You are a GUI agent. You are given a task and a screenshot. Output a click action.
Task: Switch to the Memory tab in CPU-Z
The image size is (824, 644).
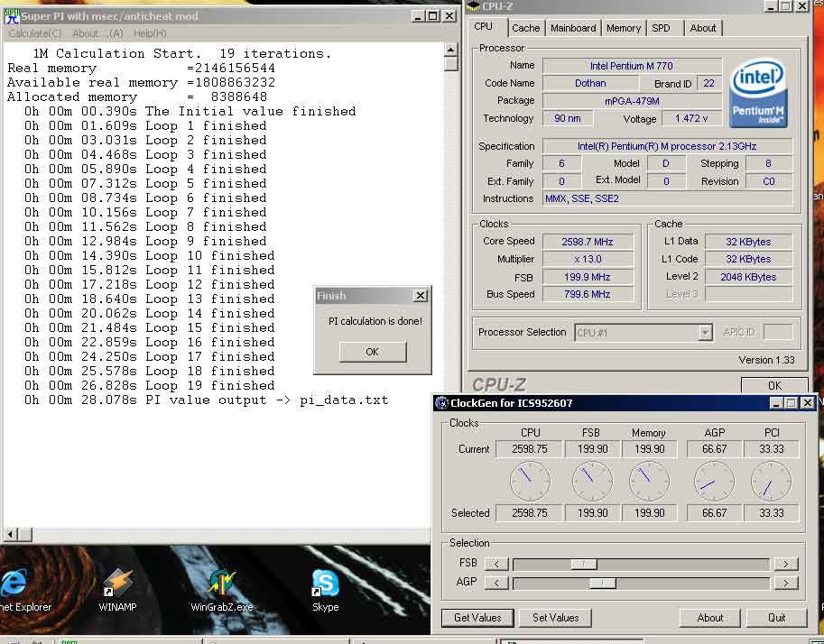click(x=624, y=28)
